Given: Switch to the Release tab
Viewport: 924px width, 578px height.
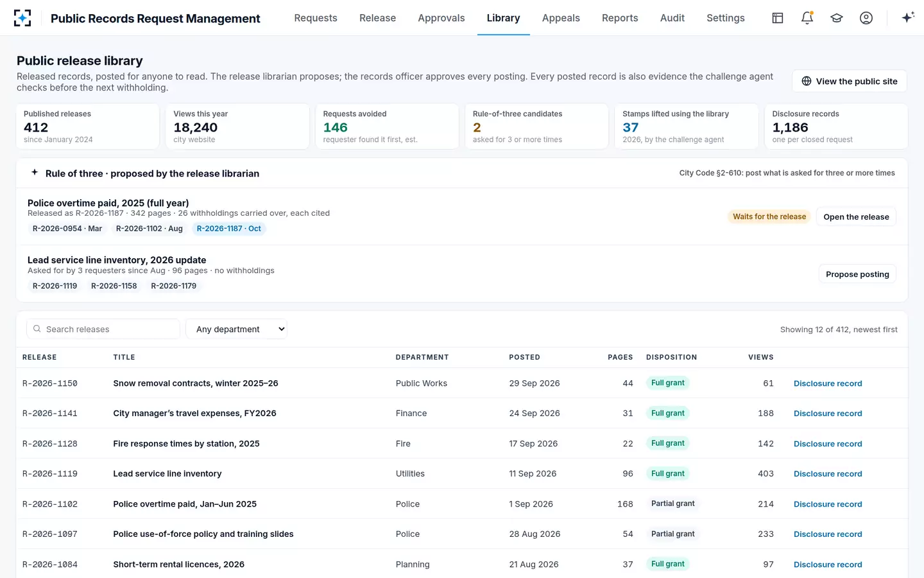Looking at the screenshot, I should (x=377, y=18).
